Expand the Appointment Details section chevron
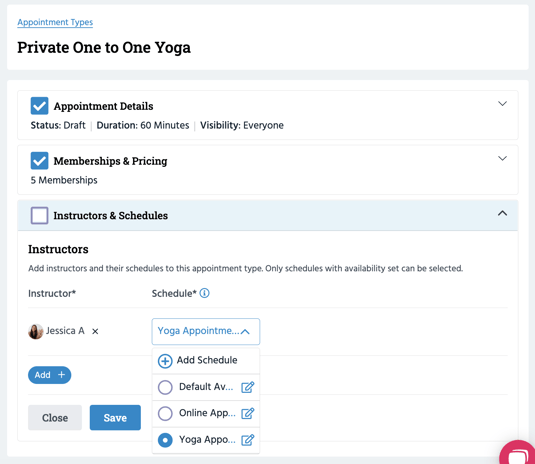535x464 pixels. (502, 103)
